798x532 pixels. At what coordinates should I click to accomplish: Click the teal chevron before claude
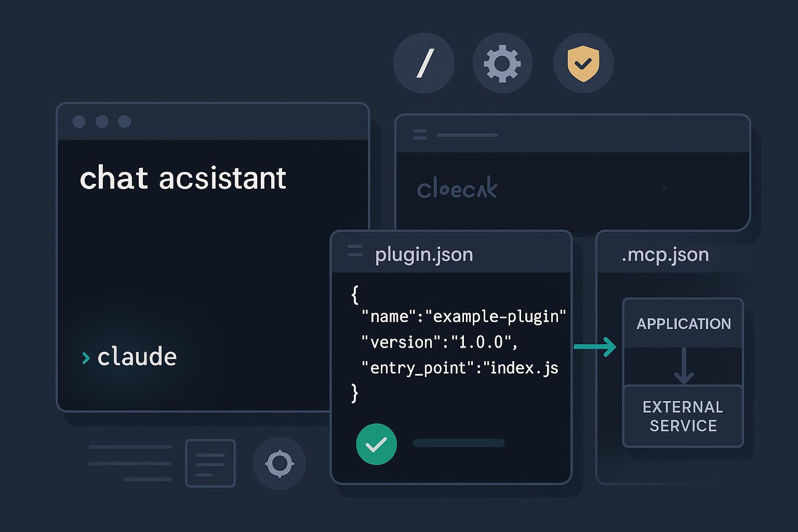pyautogui.click(x=86, y=357)
